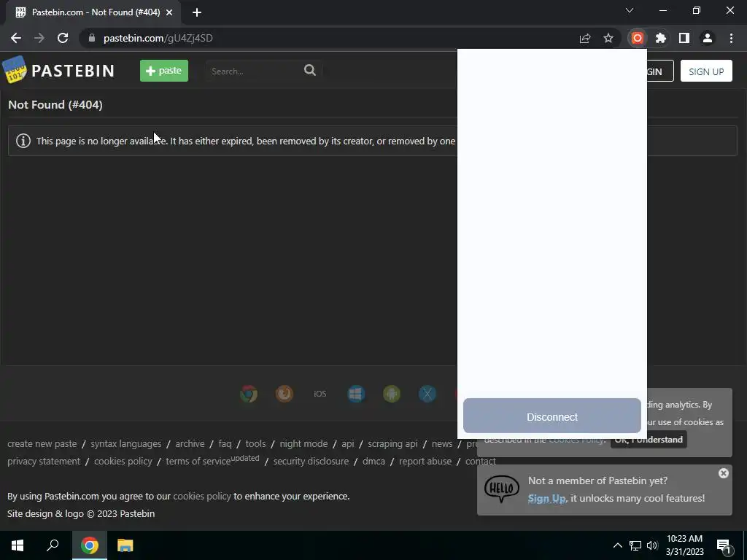The width and height of the screenshot is (747, 560).
Task: Open the api footer link
Action: tap(348, 444)
